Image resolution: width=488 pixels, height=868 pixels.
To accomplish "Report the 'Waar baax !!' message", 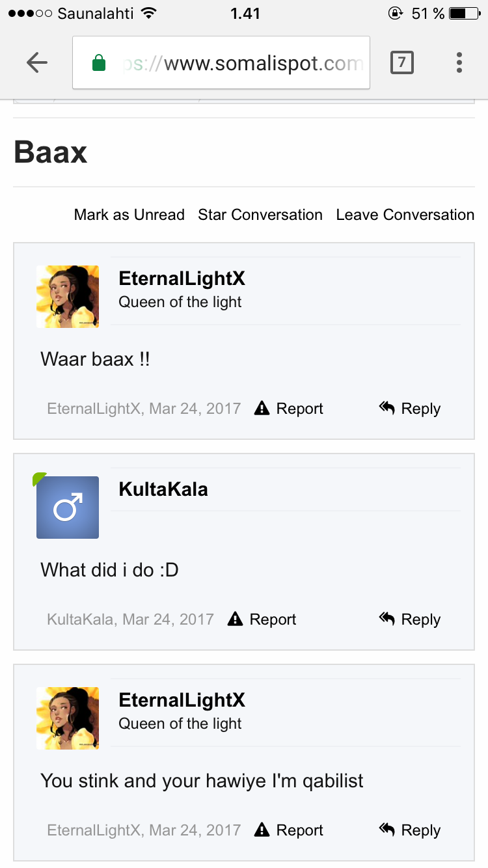I will [289, 409].
